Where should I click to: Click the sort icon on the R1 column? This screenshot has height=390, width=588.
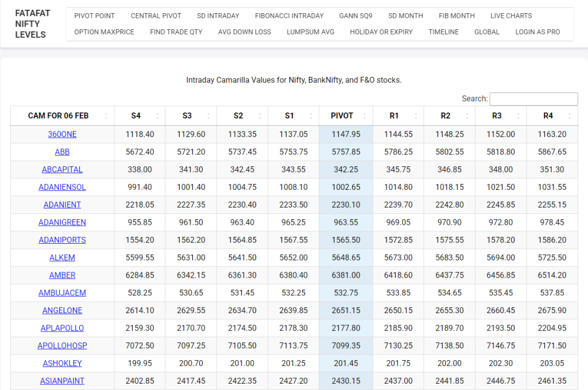[415, 115]
